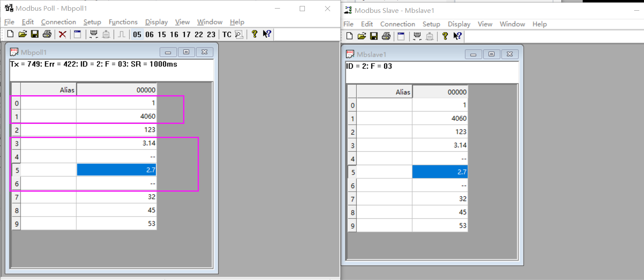Click Save icon in Modbus Slave toolbar
This screenshot has height=280, width=644.
[374, 36]
